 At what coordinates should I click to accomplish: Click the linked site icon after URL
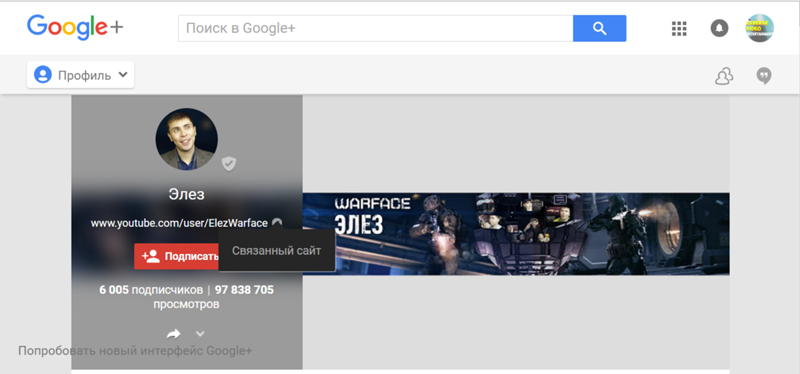tap(277, 222)
